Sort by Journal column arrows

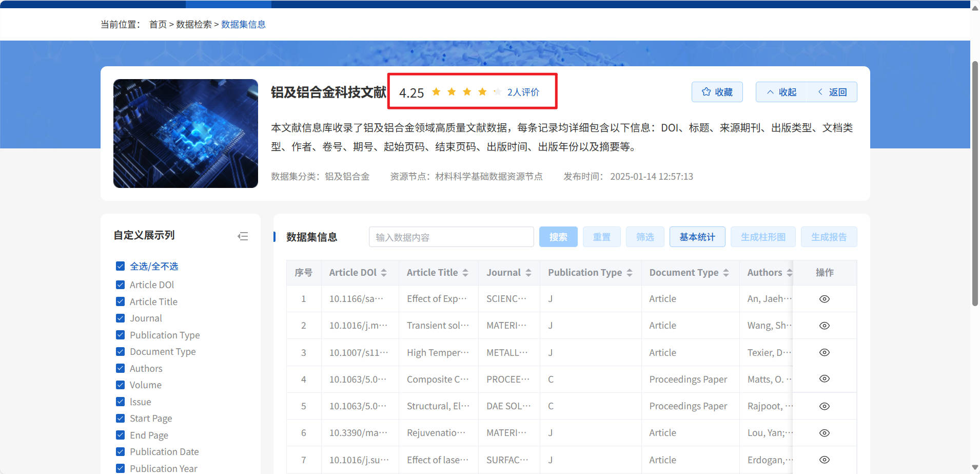click(528, 273)
